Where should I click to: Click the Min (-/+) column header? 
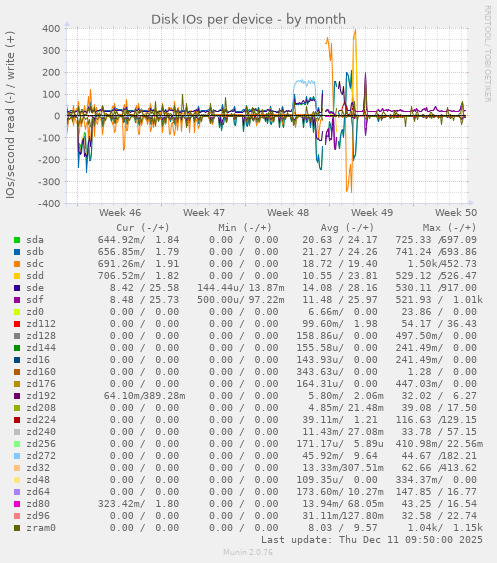click(245, 228)
